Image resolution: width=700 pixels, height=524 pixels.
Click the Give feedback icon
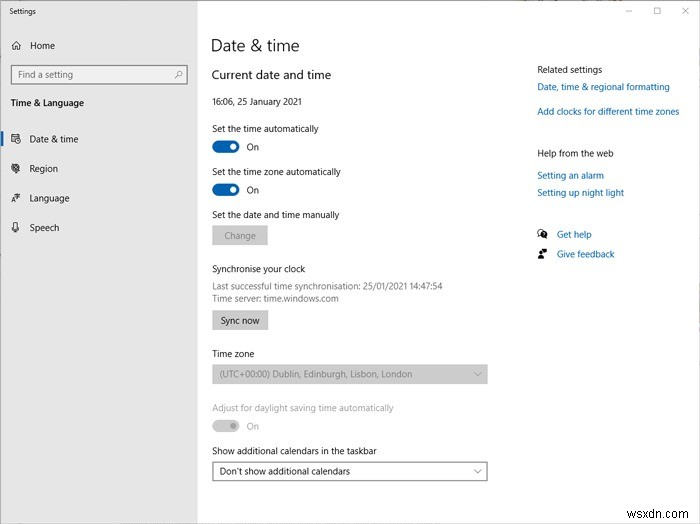coord(543,254)
